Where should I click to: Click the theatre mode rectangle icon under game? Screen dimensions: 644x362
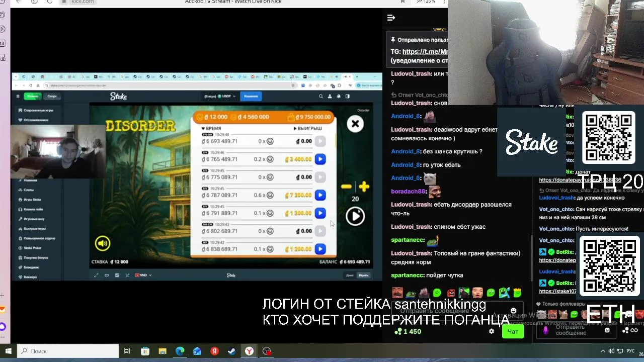pyautogui.click(x=107, y=275)
